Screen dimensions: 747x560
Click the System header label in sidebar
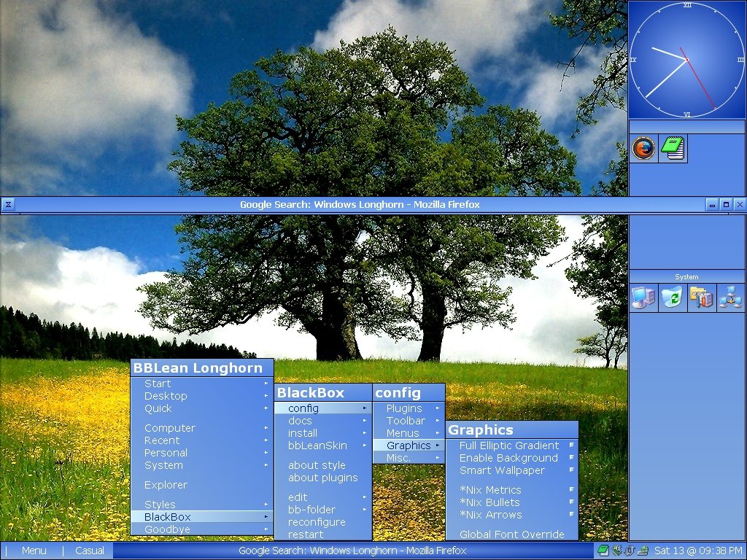tap(686, 276)
